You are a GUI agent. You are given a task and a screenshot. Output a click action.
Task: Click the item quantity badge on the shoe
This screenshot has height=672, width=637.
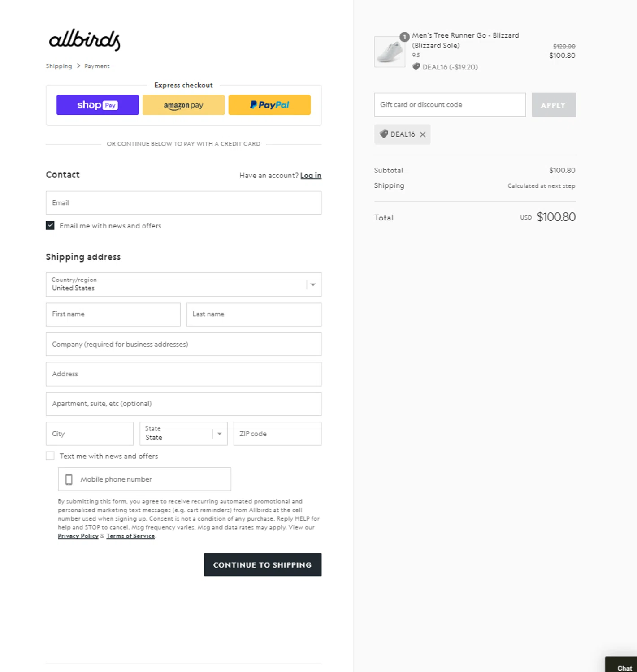point(404,37)
